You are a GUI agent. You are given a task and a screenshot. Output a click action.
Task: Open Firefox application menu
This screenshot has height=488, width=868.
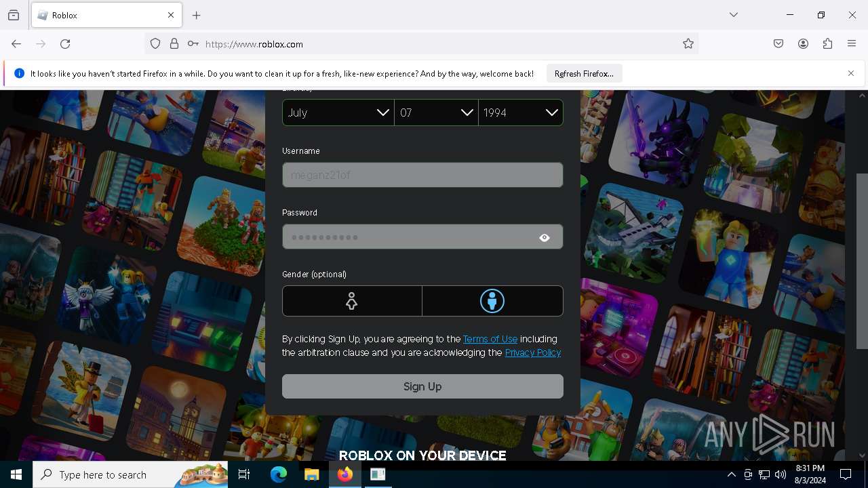[852, 44]
